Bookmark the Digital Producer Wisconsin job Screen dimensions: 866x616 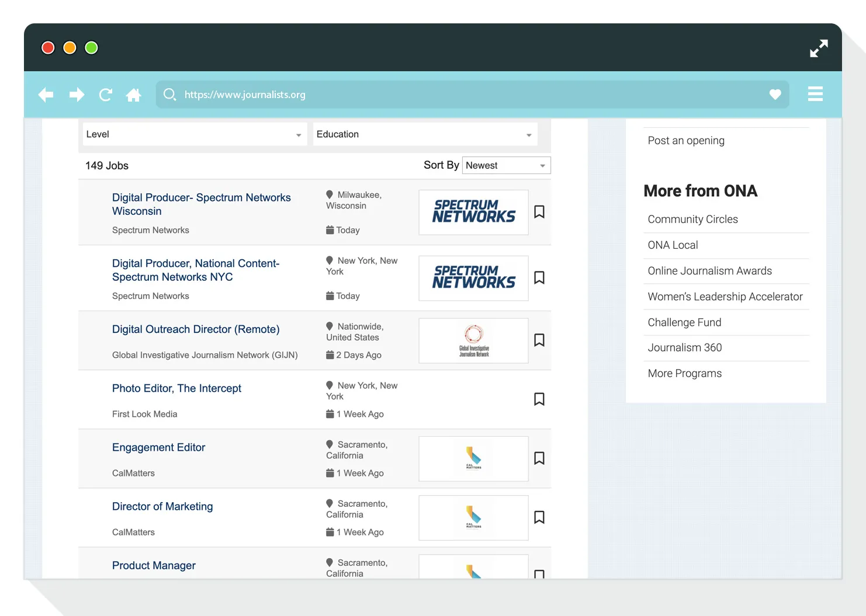pyautogui.click(x=539, y=212)
